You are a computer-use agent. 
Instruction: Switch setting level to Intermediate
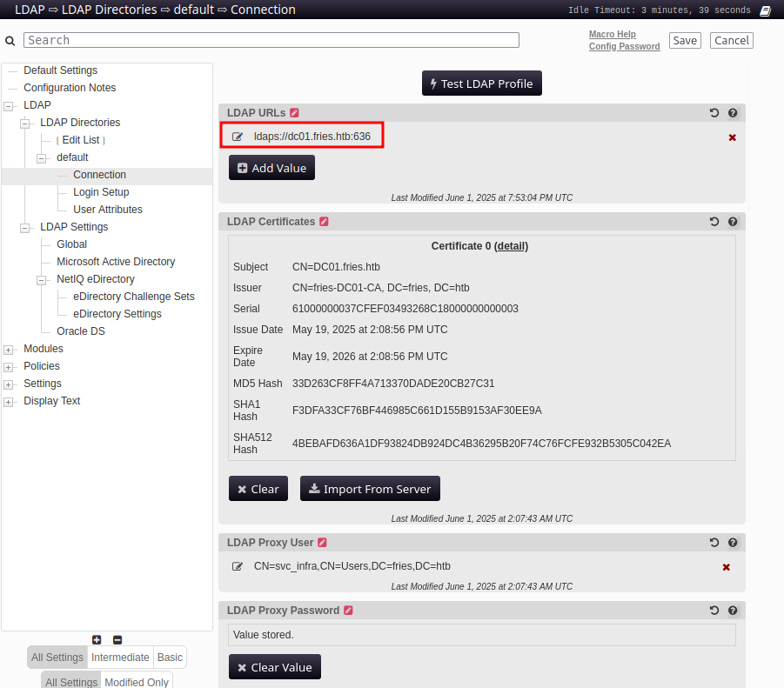point(120,658)
